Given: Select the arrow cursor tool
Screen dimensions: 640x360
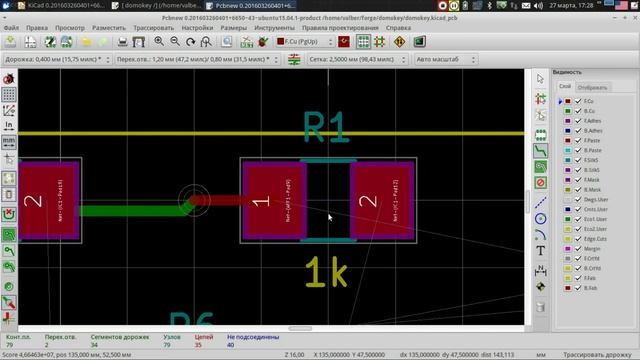Looking at the screenshot, I should 540,79.
